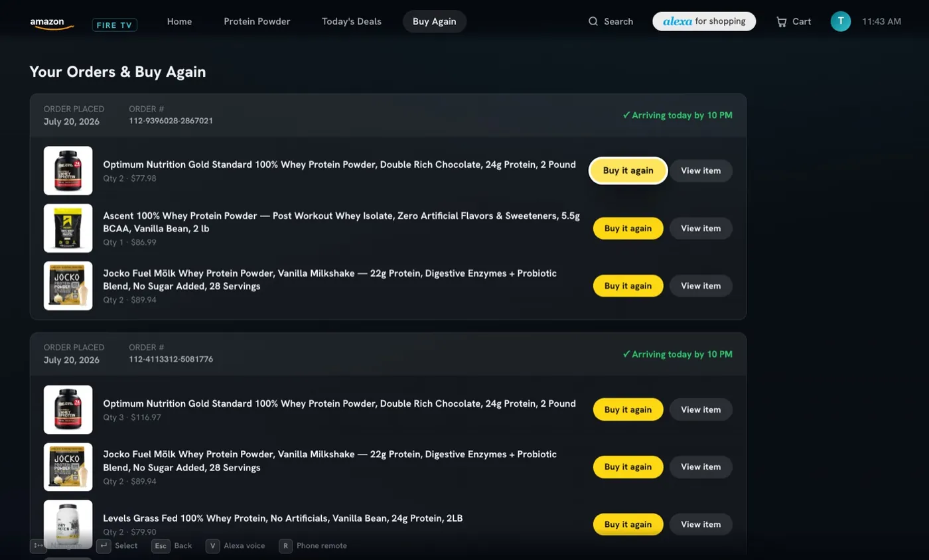Buy again Jocko Fuel in order 112-9396028-2867021
Image resolution: width=929 pixels, height=560 pixels.
click(628, 286)
